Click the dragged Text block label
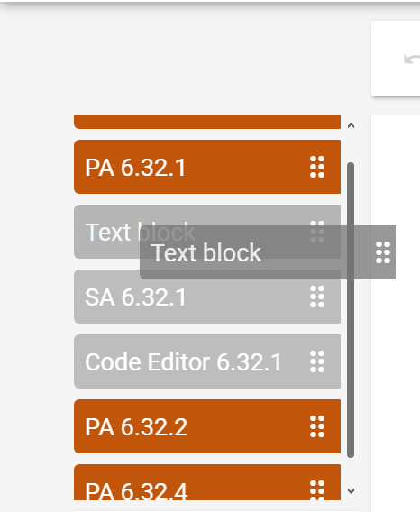The height and width of the screenshot is (512, 420). [x=206, y=252]
